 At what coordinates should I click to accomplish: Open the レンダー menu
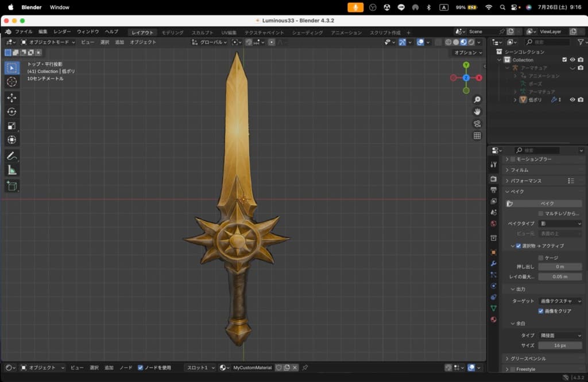click(x=62, y=32)
